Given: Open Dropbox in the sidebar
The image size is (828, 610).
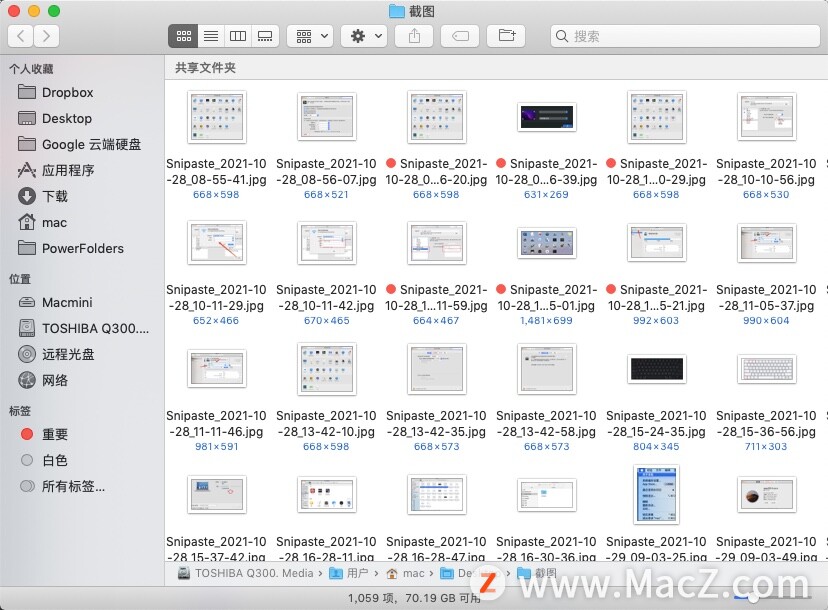Looking at the screenshot, I should point(67,92).
